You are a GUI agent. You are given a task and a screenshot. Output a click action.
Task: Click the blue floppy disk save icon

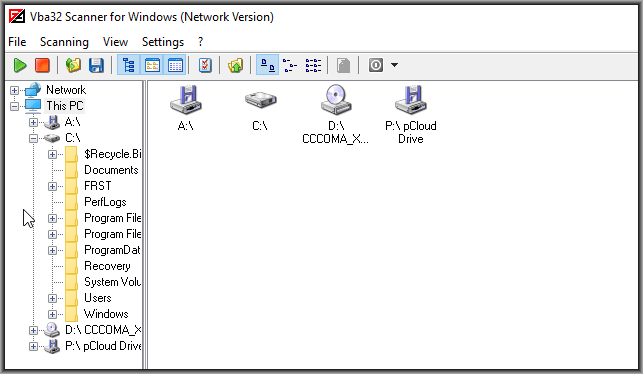click(x=96, y=65)
